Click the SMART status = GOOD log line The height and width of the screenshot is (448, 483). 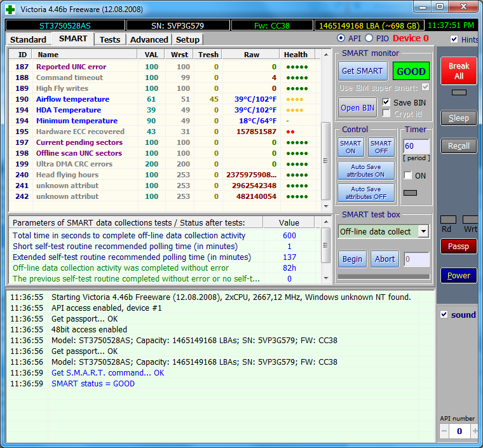pos(93,384)
